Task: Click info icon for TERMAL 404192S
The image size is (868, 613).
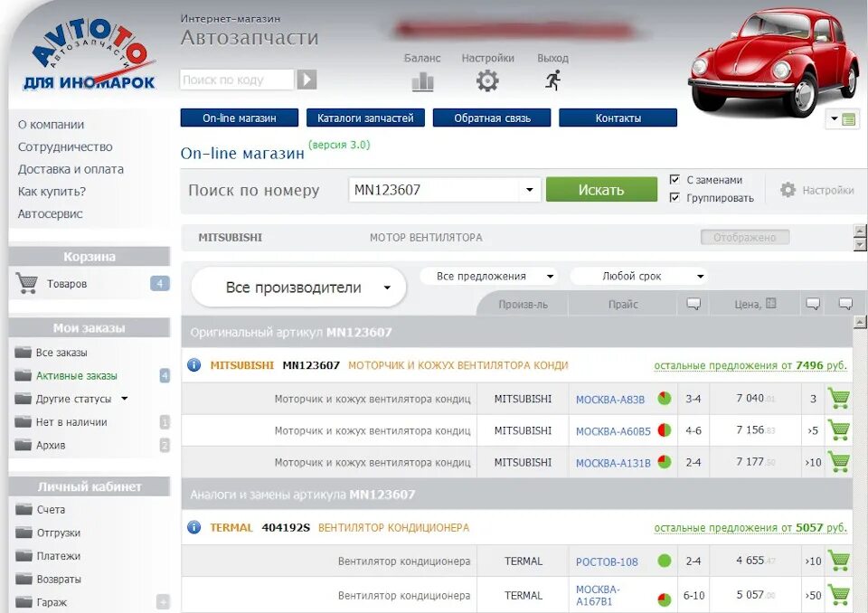Action: tap(193, 527)
